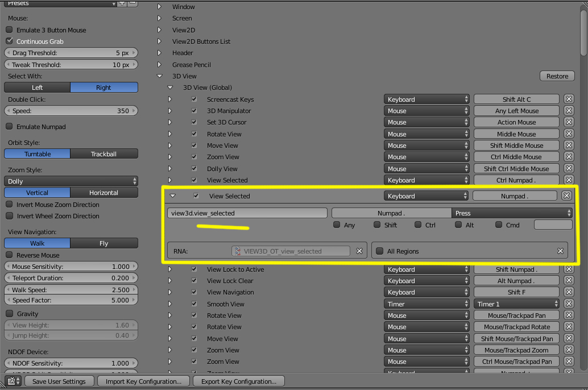Enable Invert Mouse Zoom Direction

click(9, 204)
